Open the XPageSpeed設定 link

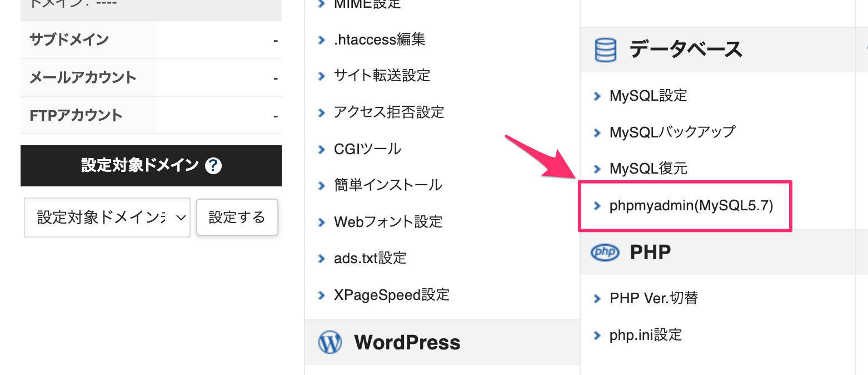click(x=392, y=294)
